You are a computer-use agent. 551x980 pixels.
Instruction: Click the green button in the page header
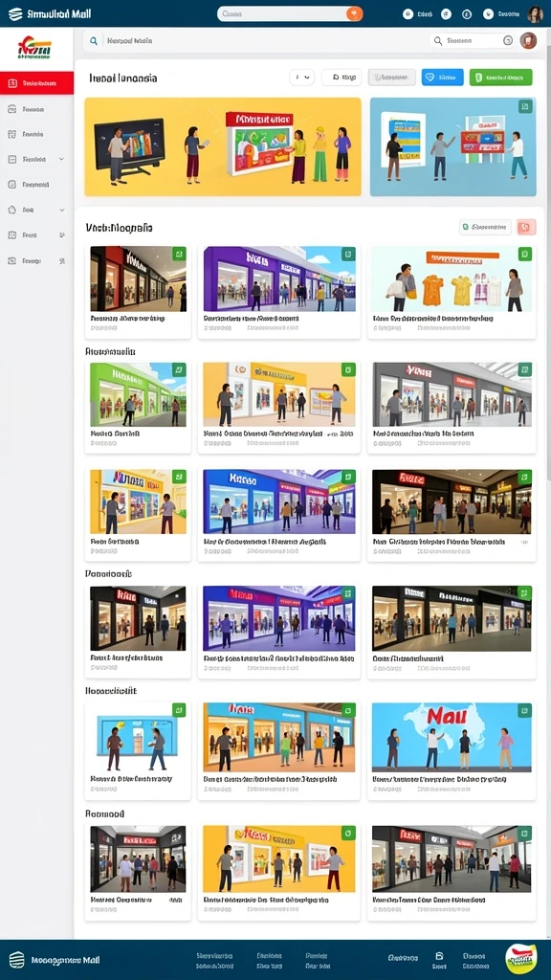[x=500, y=78]
